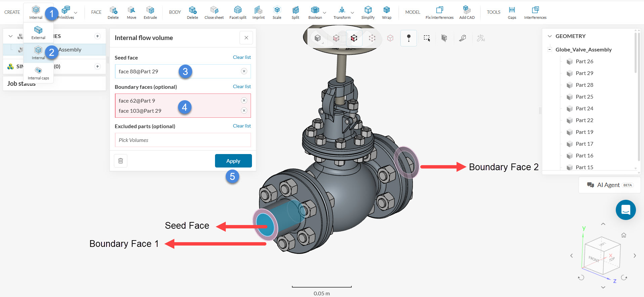Open the Gaps tool
The image size is (644, 297).
(x=512, y=10)
